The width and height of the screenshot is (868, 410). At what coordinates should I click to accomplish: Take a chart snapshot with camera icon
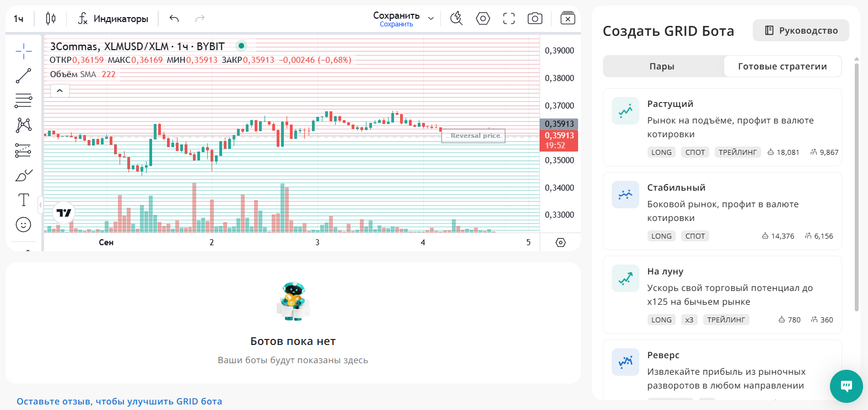(x=535, y=19)
